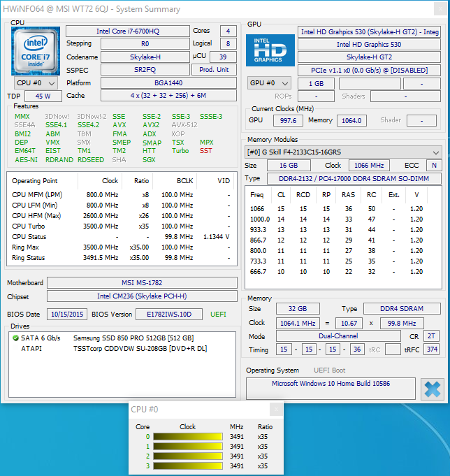This screenshot has height=476, width=450.
Task: Click the Cores count 4 field
Action: pyautogui.click(x=228, y=31)
